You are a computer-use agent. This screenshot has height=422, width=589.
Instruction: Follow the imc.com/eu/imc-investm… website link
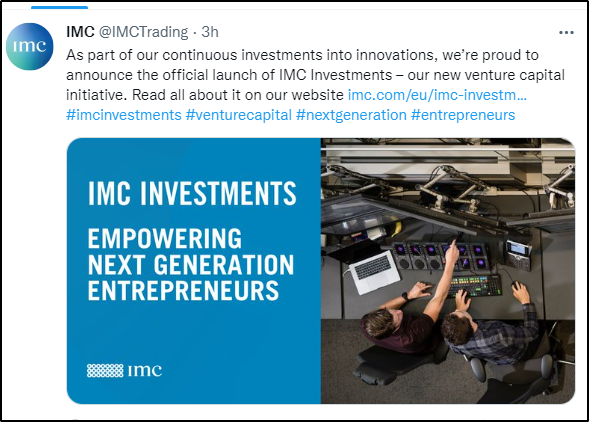pyautogui.click(x=437, y=95)
